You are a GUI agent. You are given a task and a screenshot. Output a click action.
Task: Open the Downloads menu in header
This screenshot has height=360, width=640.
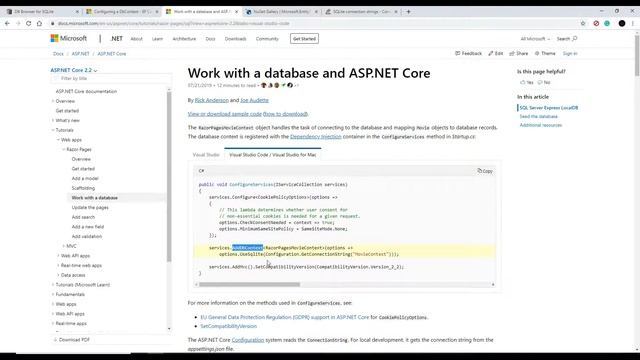point(236,39)
